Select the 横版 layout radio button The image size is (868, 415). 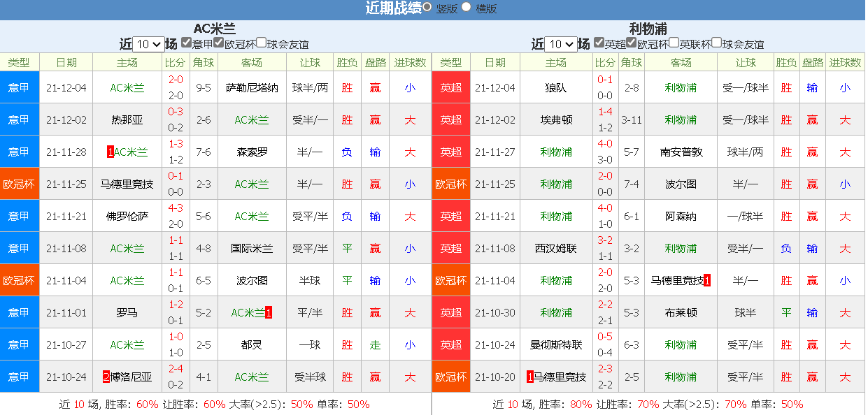tap(467, 8)
